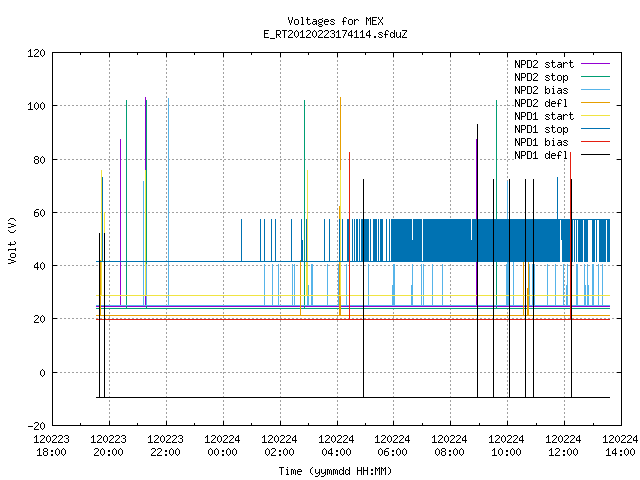
Task: Click the 120224 02:00 time tick label
Action: tap(279, 446)
